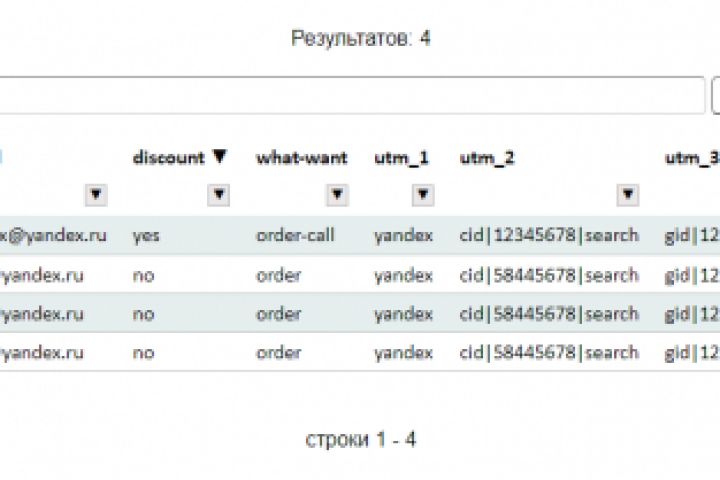
Task: Click the "Результатов: 4" results count text
Action: 360,39
